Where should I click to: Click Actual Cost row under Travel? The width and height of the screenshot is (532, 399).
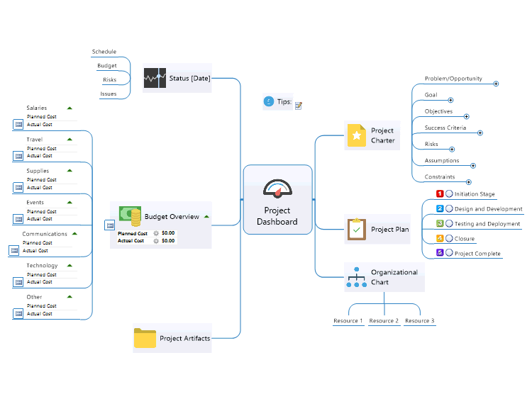[40, 156]
